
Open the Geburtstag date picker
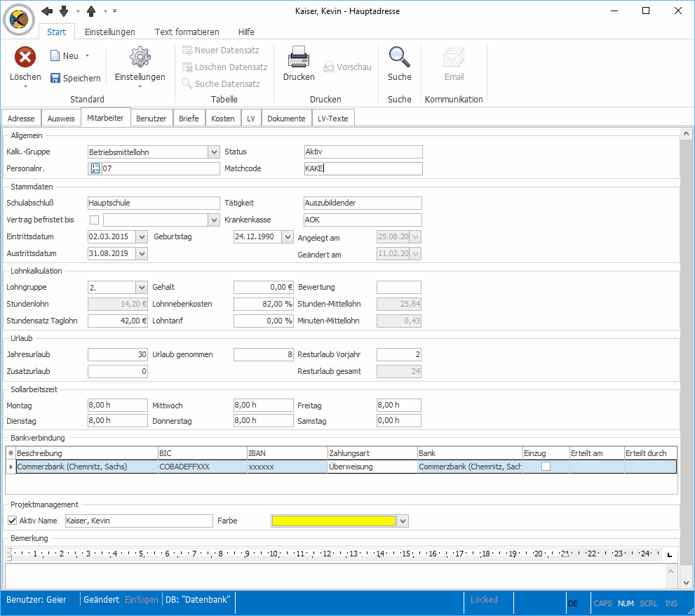(x=288, y=237)
